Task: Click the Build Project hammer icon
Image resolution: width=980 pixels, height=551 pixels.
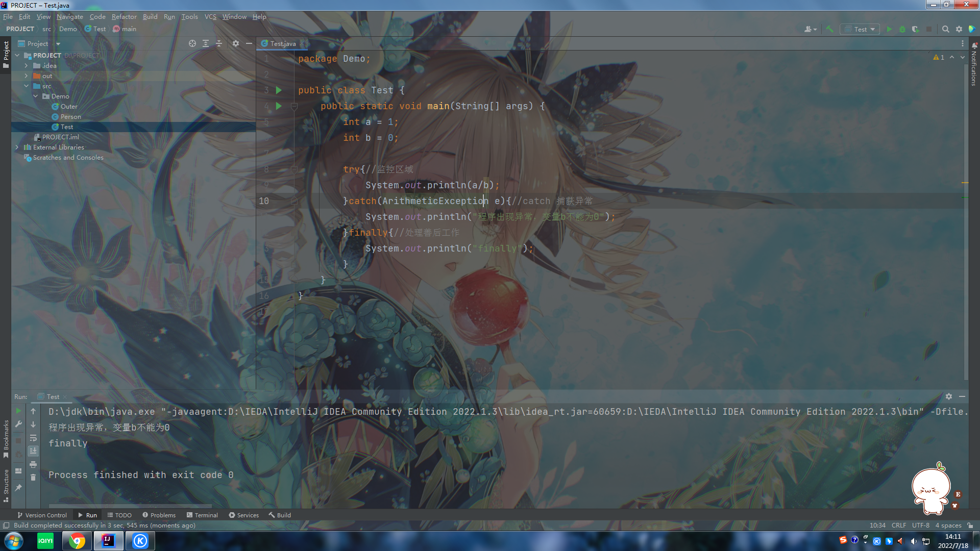Action: (829, 29)
